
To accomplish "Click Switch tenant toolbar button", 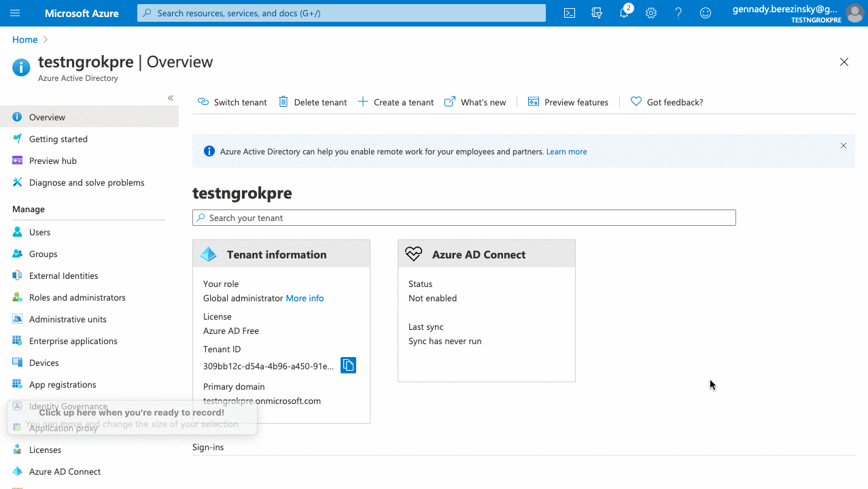I will pyautogui.click(x=232, y=102).
